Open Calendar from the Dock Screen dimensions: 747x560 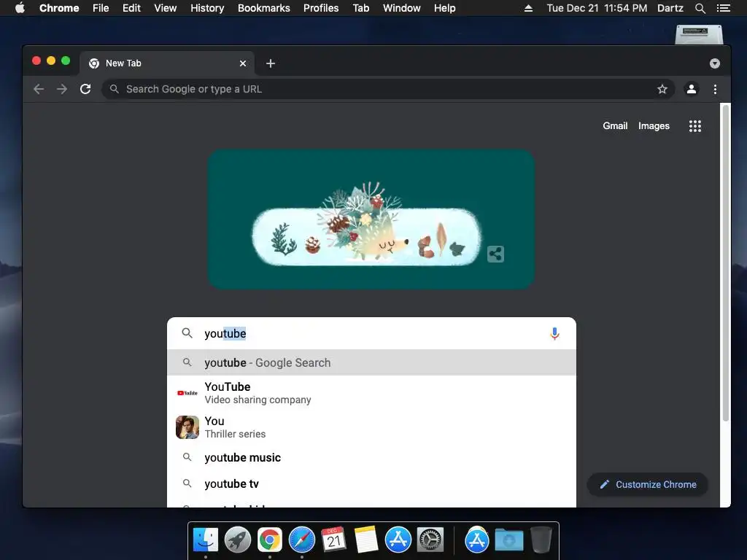pos(333,540)
